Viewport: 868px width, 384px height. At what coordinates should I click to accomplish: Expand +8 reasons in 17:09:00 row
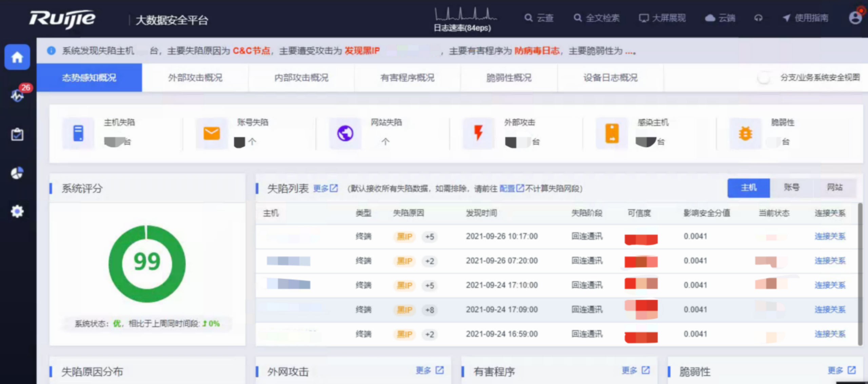[430, 310]
